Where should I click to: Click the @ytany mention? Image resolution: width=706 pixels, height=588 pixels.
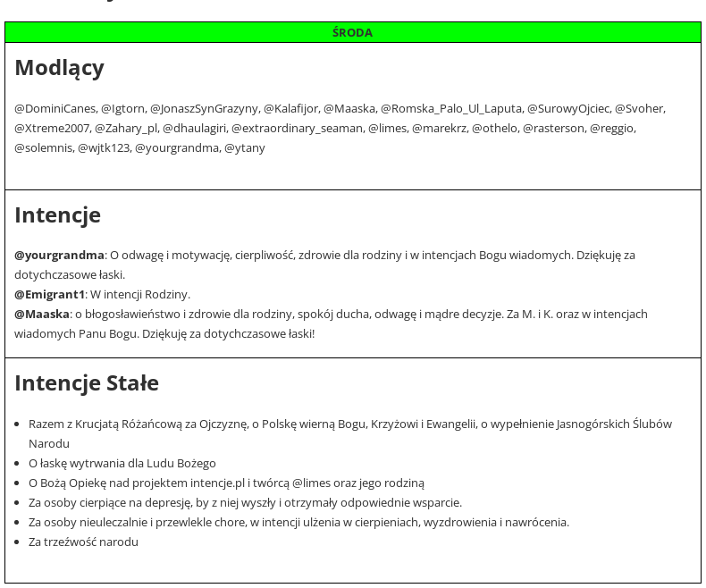point(244,147)
